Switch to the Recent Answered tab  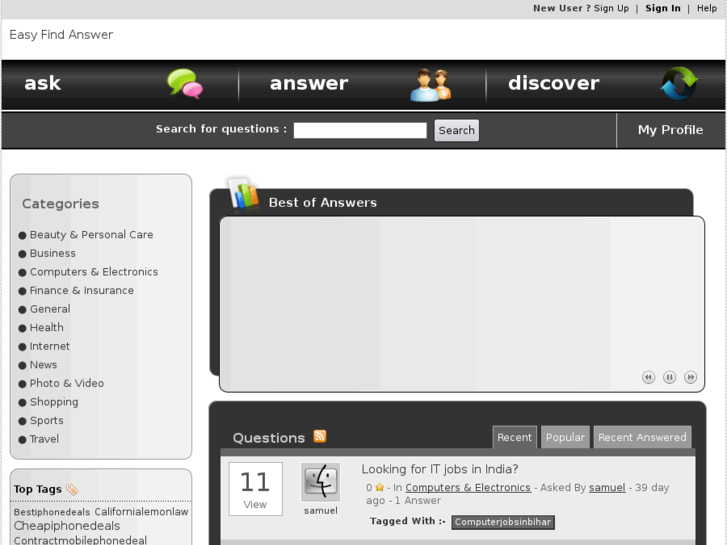tap(642, 437)
